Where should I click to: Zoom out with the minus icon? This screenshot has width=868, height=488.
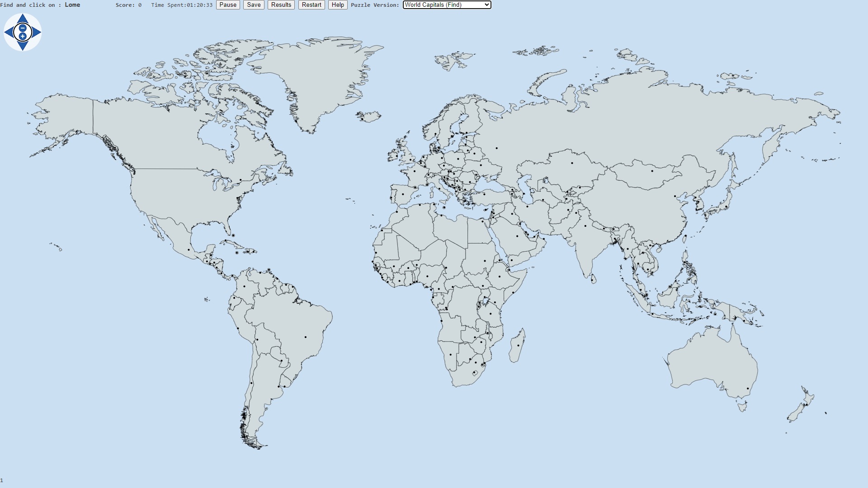[x=23, y=28]
